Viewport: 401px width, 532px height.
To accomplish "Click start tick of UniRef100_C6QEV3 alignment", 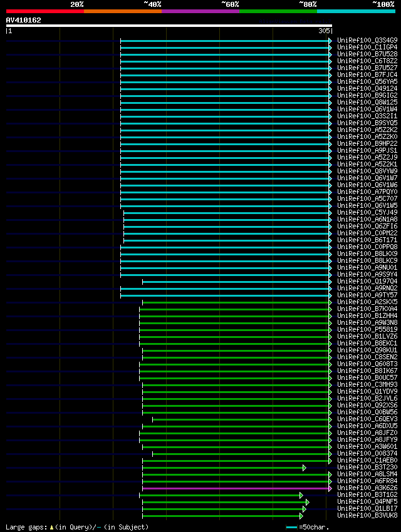I will (x=152, y=420).
